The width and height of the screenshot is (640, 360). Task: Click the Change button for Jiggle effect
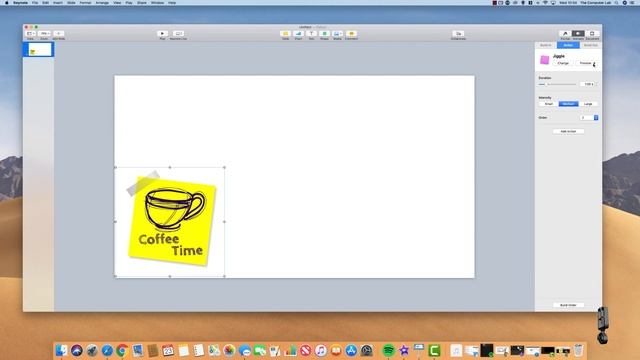pyautogui.click(x=563, y=63)
